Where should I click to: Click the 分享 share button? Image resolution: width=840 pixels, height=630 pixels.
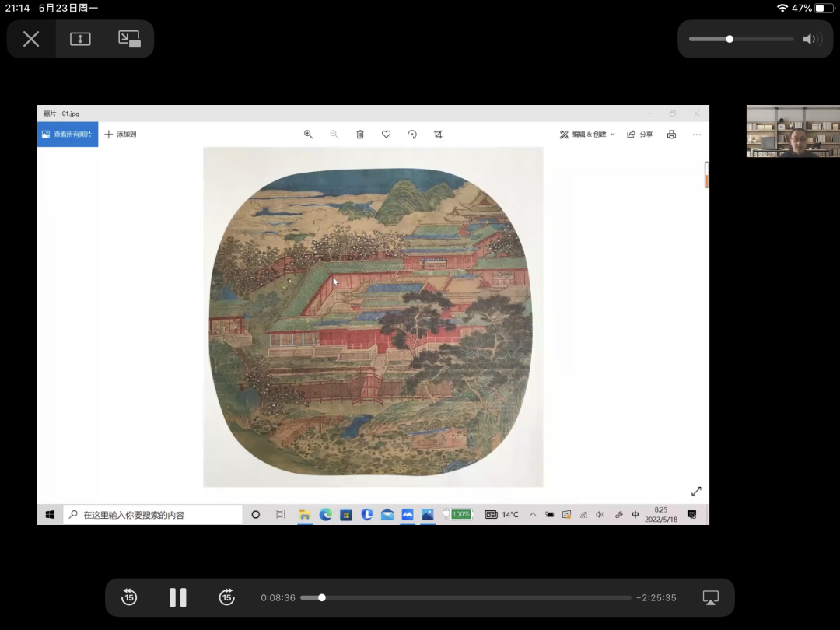639,135
